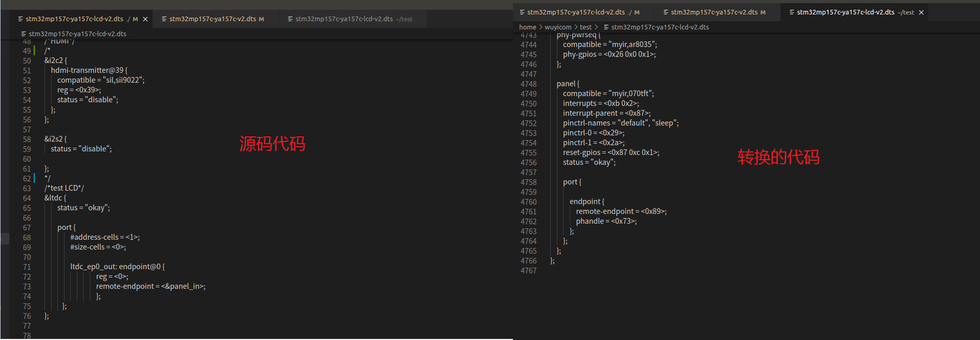Click line number 64 in the gutter

27,198
